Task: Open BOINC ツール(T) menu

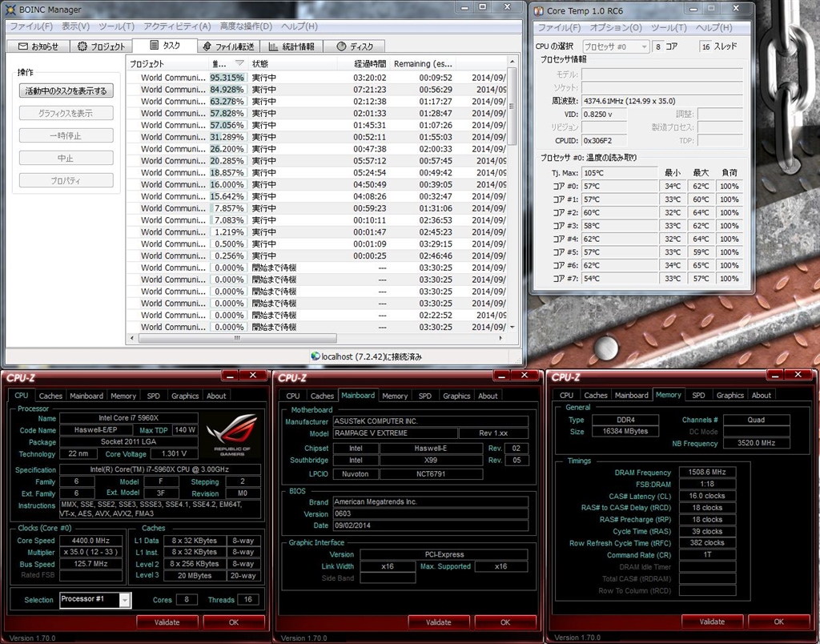Action: 117,26
